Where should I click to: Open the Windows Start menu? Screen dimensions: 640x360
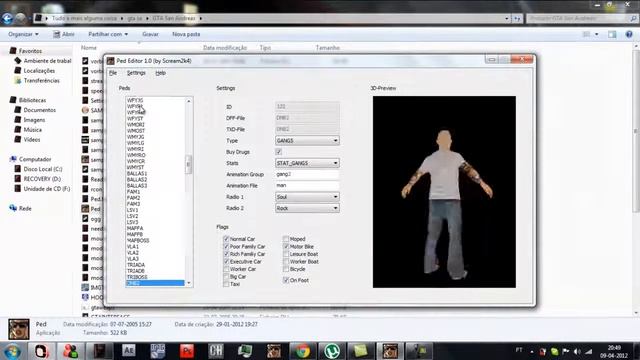13,351
